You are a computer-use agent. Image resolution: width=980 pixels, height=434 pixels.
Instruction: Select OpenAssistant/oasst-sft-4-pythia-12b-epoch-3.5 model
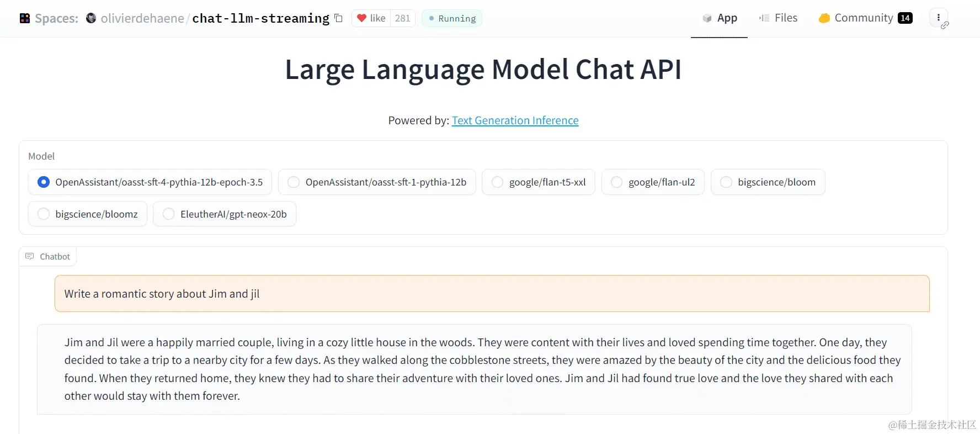pyautogui.click(x=150, y=182)
